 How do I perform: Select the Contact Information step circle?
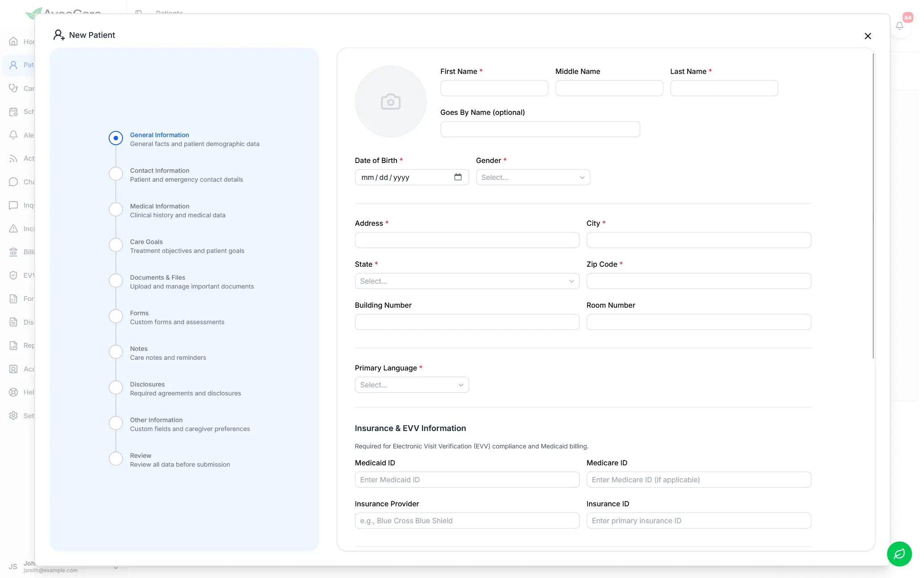[x=115, y=174]
